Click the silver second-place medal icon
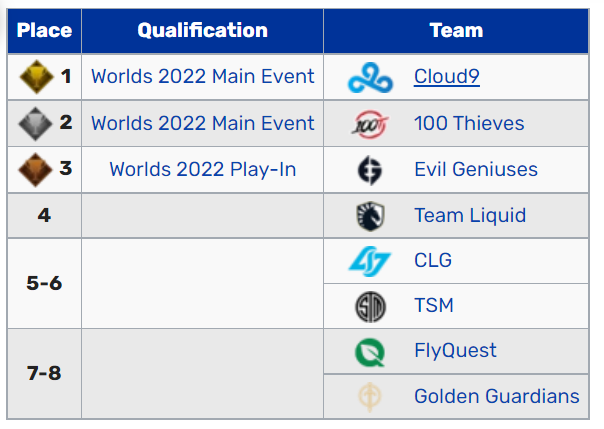The height and width of the screenshot is (429, 604). (x=35, y=124)
